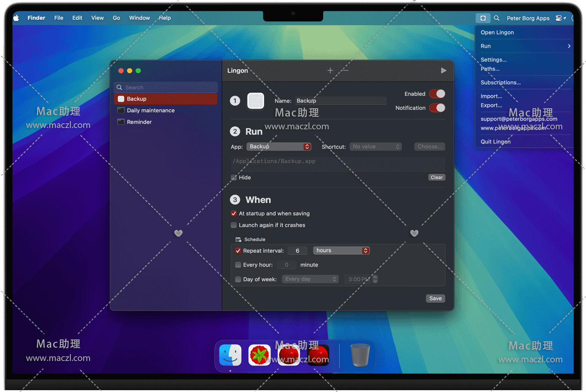Choose Quit Lingon from the menu
The image size is (586, 392).
point(495,142)
